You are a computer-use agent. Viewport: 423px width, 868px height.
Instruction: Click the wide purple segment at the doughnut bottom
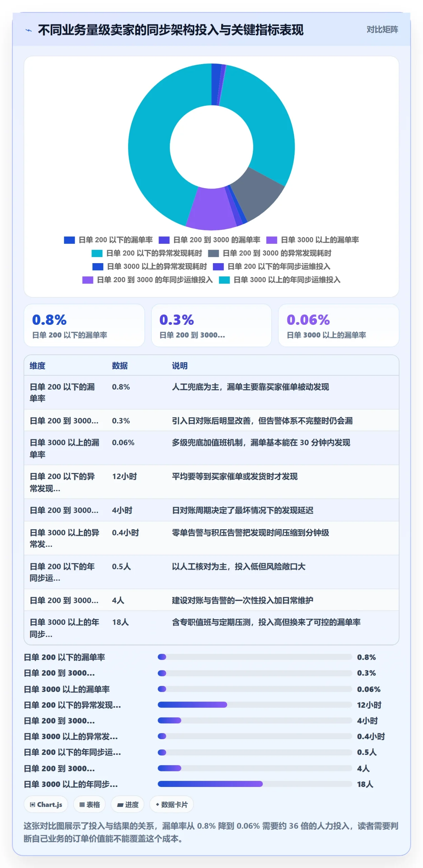coord(211,210)
